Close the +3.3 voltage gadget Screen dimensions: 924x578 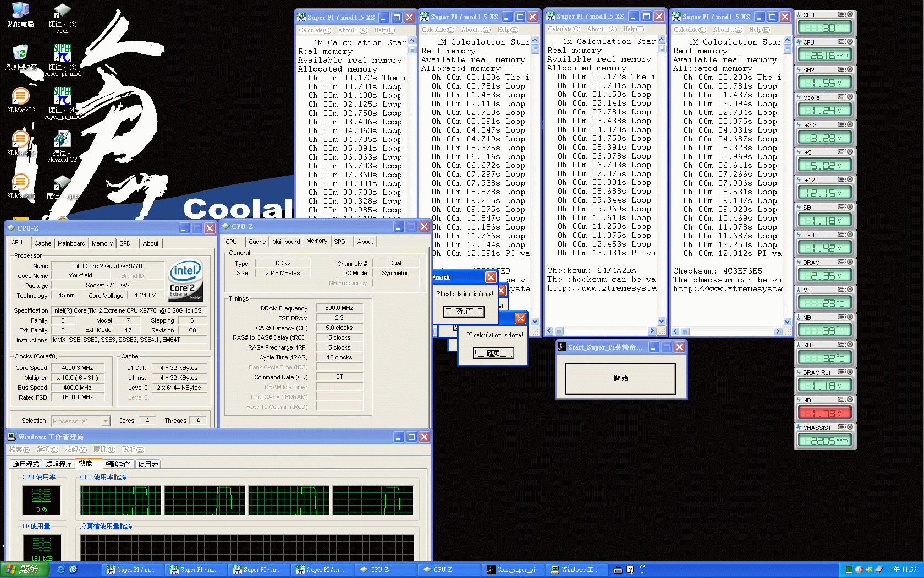point(850,124)
